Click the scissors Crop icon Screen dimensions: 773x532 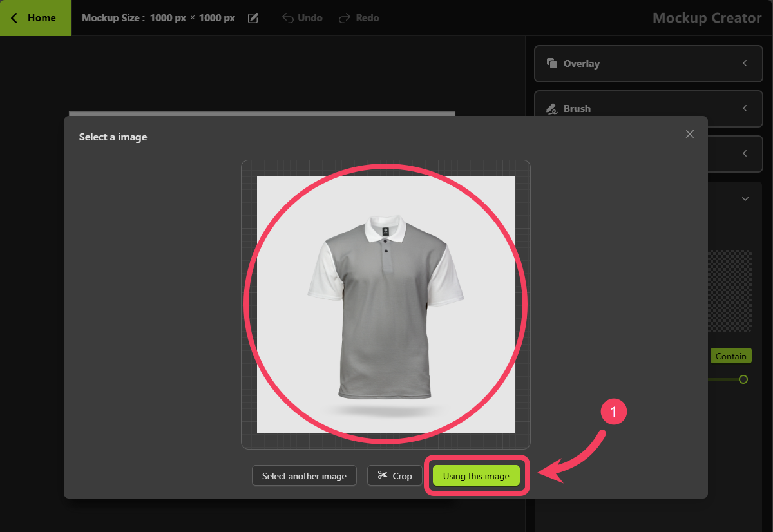[x=383, y=475]
